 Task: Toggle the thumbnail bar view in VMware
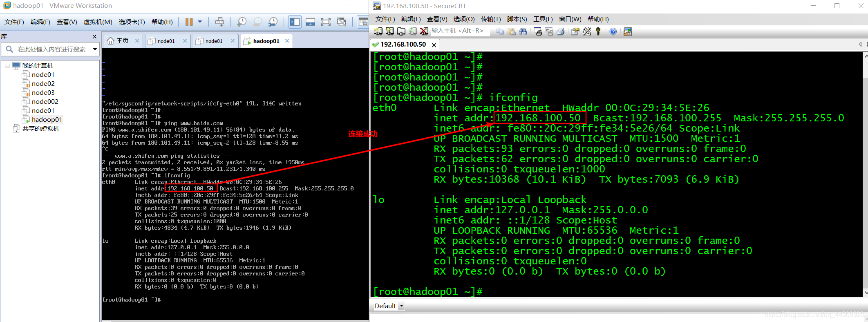click(x=311, y=22)
